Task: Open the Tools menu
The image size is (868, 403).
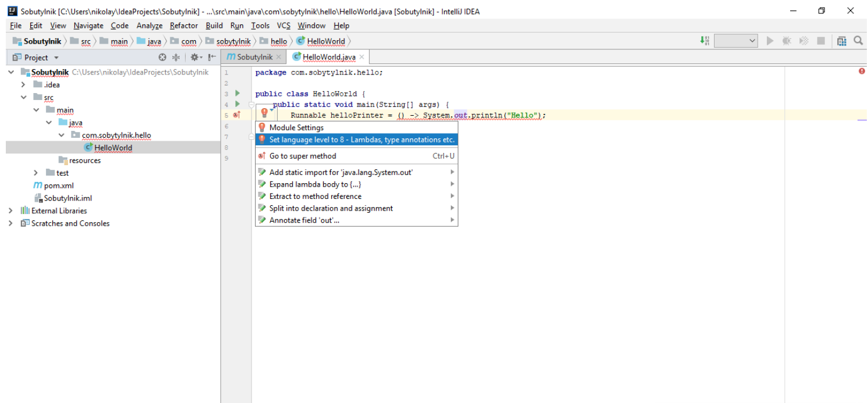Action: [x=260, y=26]
